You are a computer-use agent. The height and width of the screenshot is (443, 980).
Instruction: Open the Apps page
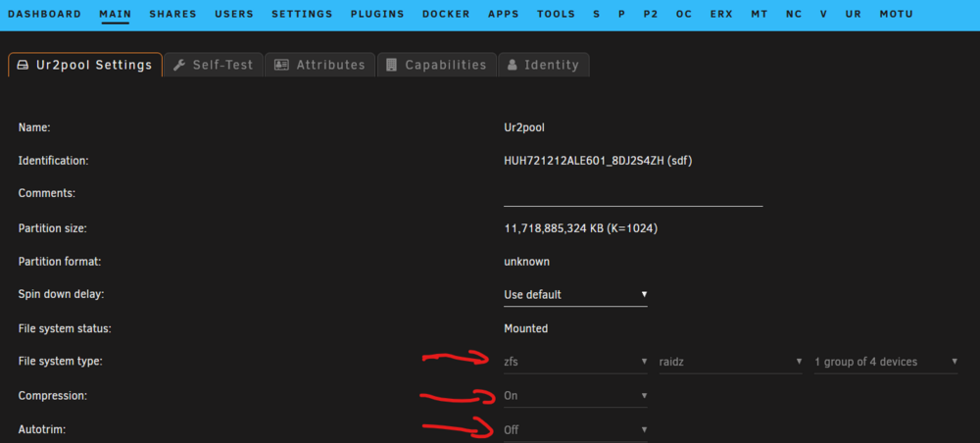pos(504,14)
